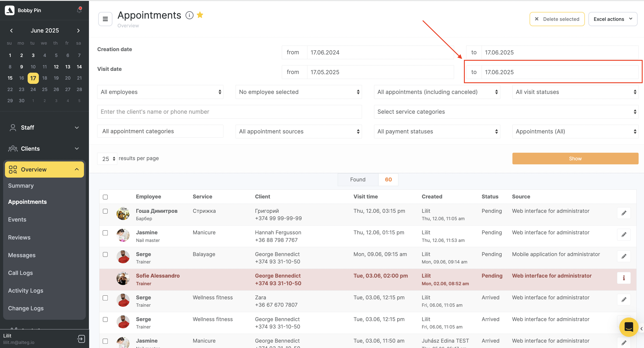Expand the Staff menu section

(x=44, y=128)
